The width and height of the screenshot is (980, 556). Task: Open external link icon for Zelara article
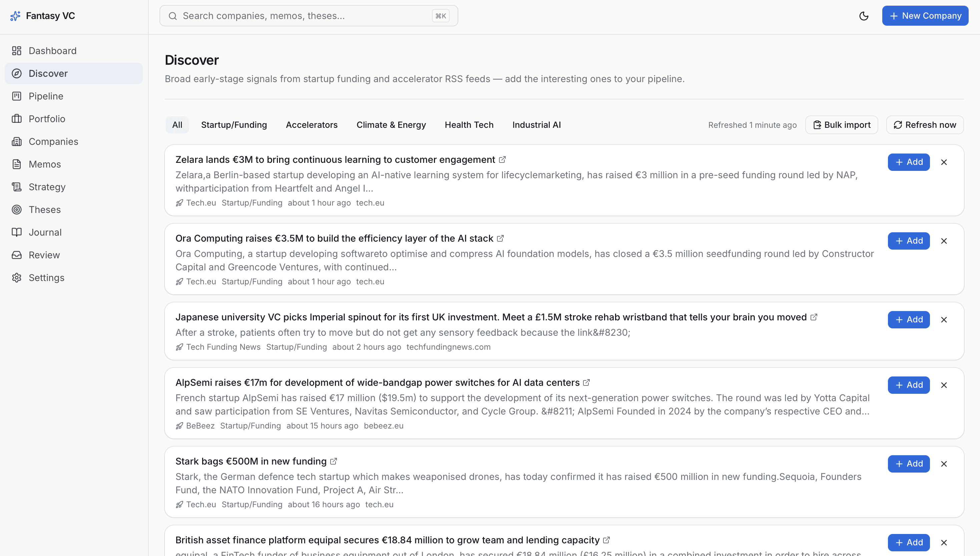503,160
